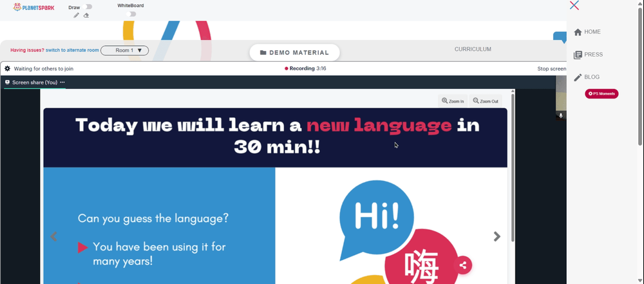644x284 pixels.
Task: Go to next slide arrow
Action: pos(497,236)
